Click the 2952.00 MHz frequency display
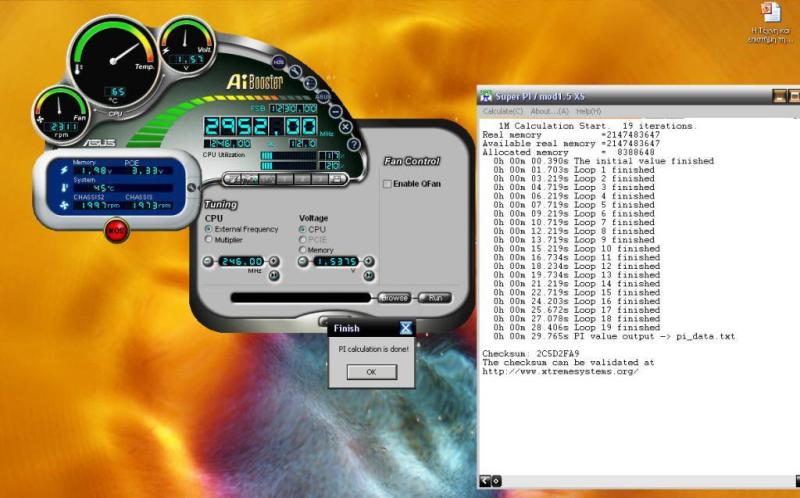Image resolution: width=800 pixels, height=498 pixels. [x=261, y=126]
